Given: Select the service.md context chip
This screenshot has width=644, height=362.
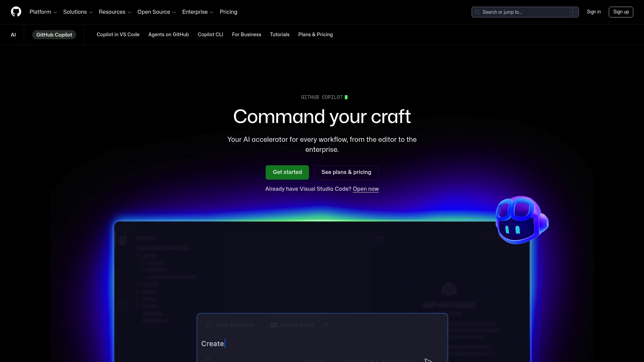Looking at the screenshot, I should (292, 325).
